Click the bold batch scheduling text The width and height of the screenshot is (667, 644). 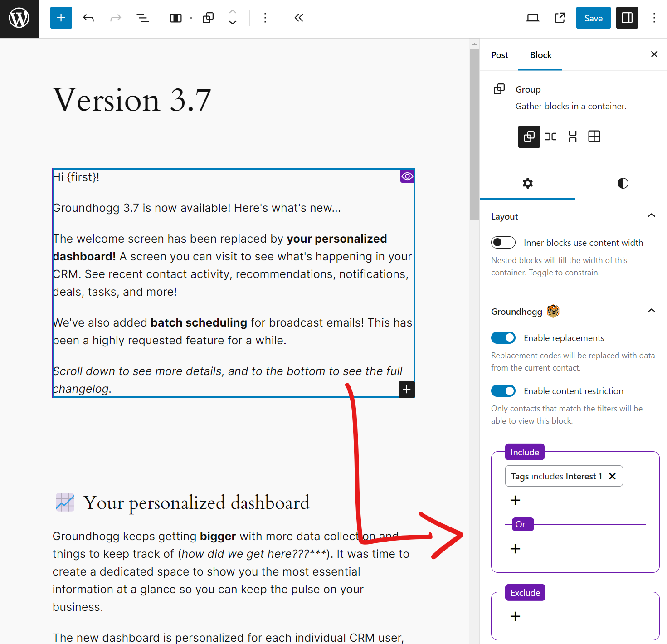click(x=199, y=322)
